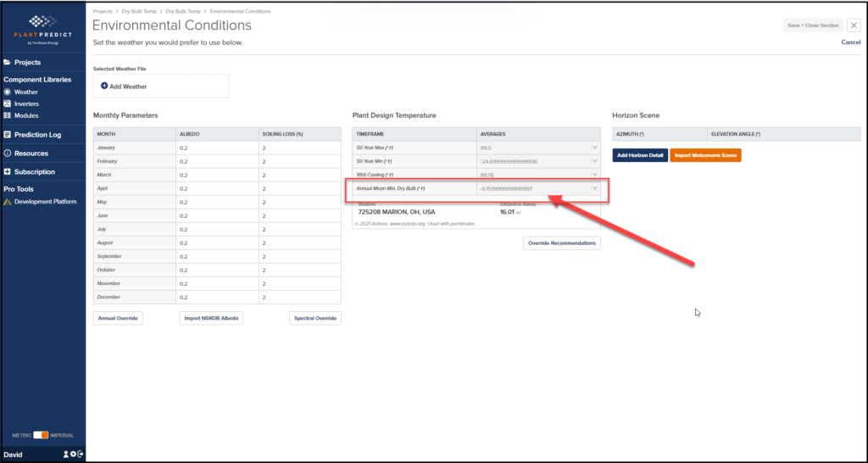The width and height of the screenshot is (868, 463).
Task: Open Weather component library
Action: coord(26,92)
